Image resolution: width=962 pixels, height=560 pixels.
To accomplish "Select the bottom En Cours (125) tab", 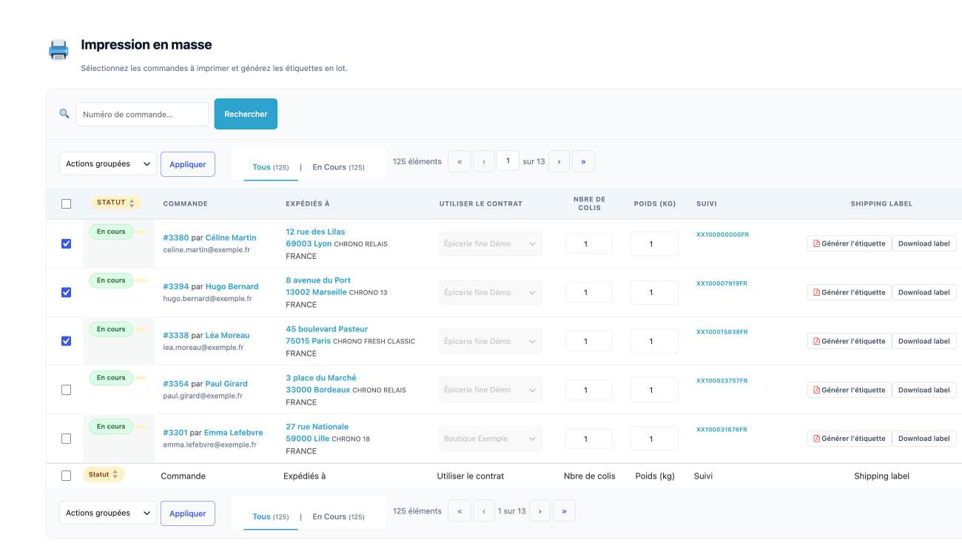I will coord(339,516).
